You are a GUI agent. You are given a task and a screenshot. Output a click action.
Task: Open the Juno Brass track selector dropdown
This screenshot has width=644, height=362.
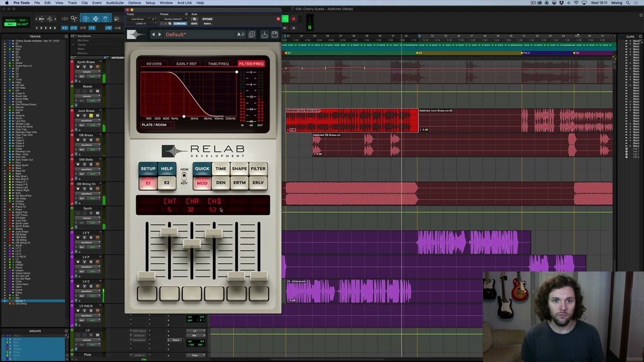(x=139, y=19)
